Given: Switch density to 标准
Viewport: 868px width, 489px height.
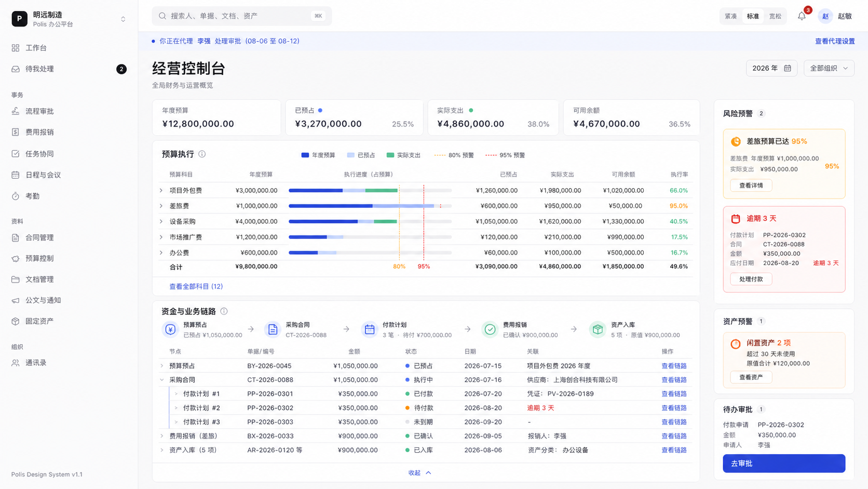Looking at the screenshot, I should [x=753, y=16].
